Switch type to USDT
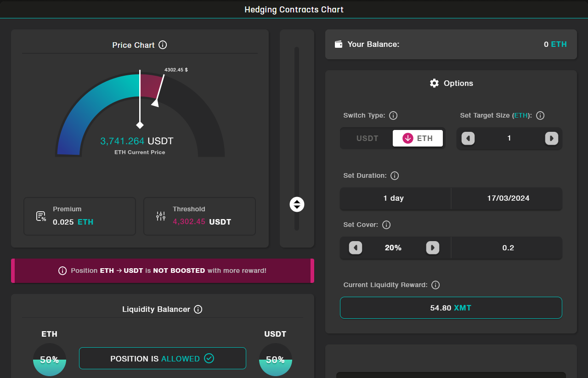The width and height of the screenshot is (588, 378). [x=367, y=138]
